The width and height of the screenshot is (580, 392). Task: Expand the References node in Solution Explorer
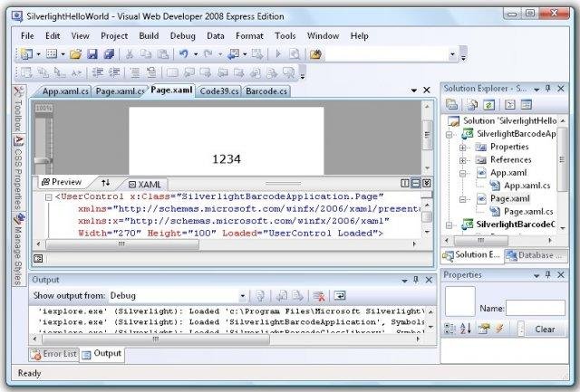[462, 160]
